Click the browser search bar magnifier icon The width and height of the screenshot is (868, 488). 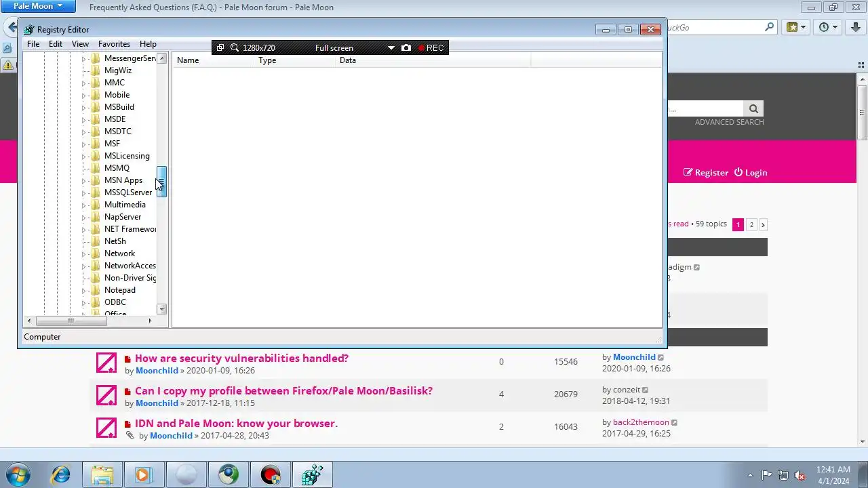pos(769,27)
